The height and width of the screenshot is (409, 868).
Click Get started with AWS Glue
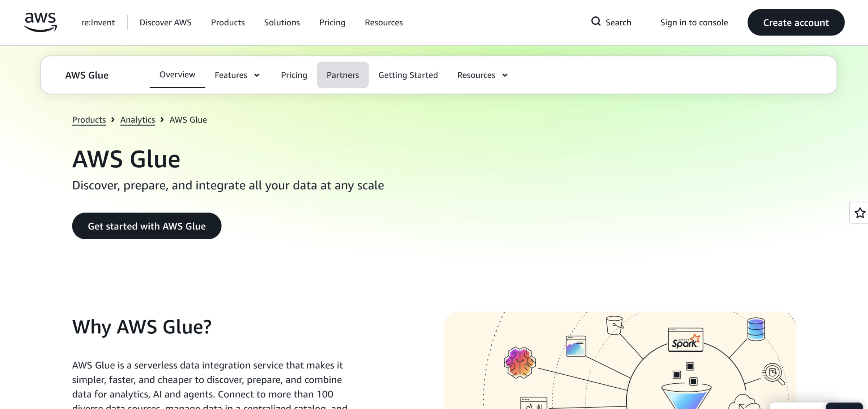147,226
